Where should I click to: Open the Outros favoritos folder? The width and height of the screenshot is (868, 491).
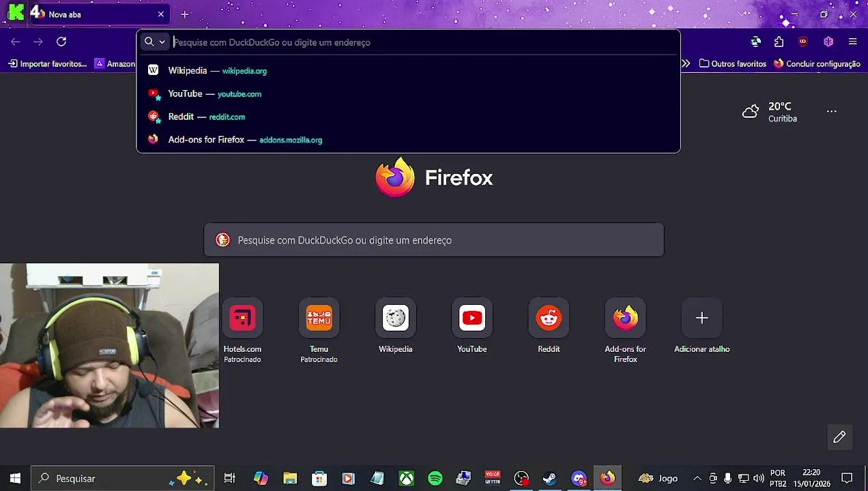click(x=733, y=63)
